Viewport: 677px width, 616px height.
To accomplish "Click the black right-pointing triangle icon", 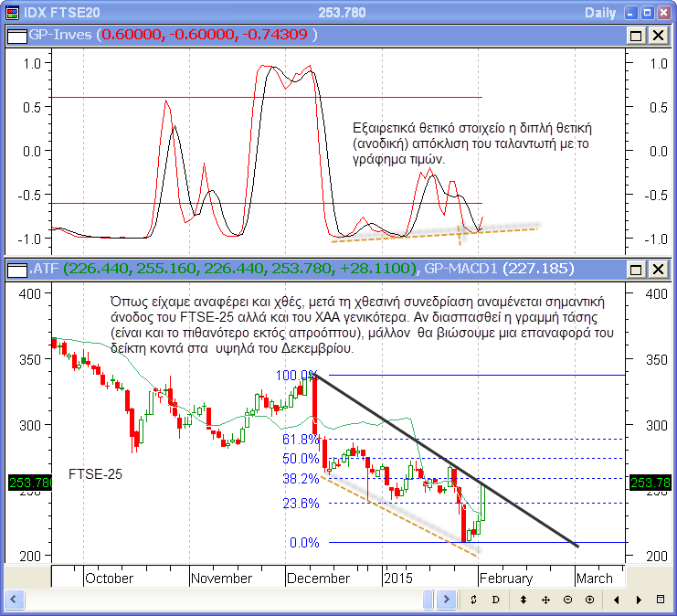I will coord(639,600).
